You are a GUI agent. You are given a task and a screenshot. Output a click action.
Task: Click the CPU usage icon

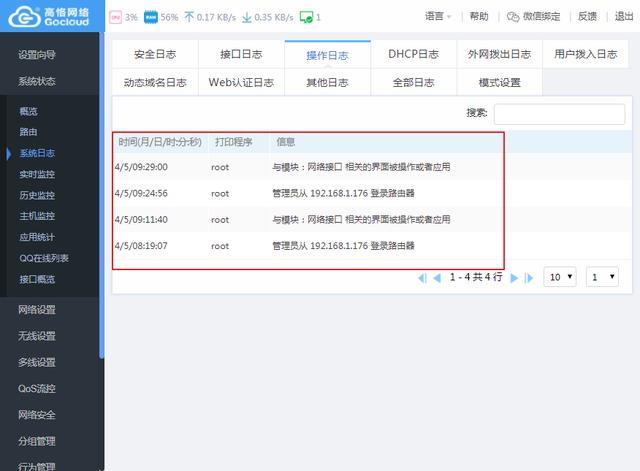(x=116, y=17)
